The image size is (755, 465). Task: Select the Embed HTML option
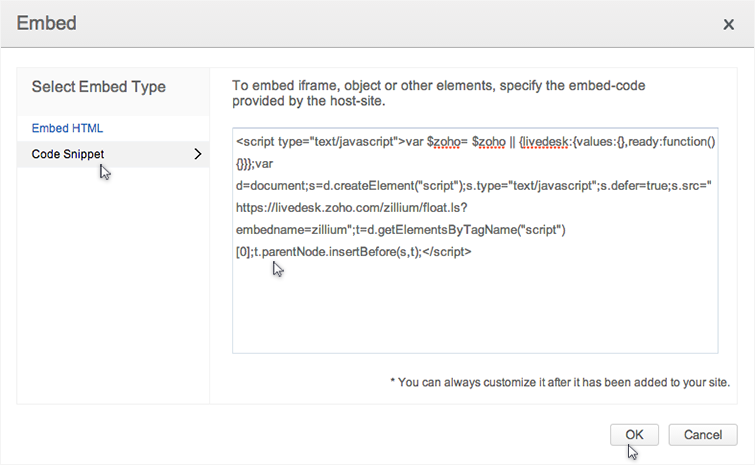(67, 129)
